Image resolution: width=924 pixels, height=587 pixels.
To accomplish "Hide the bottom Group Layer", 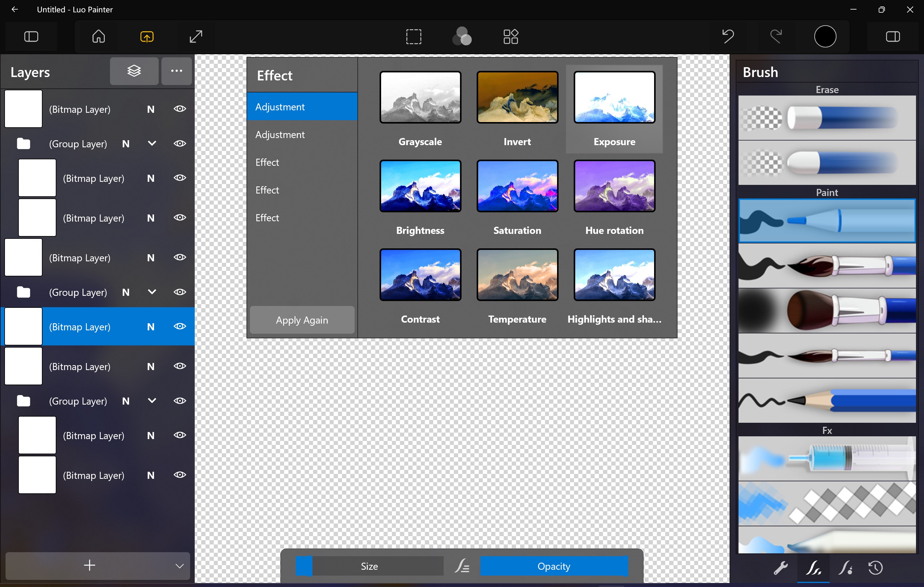I will (x=180, y=401).
